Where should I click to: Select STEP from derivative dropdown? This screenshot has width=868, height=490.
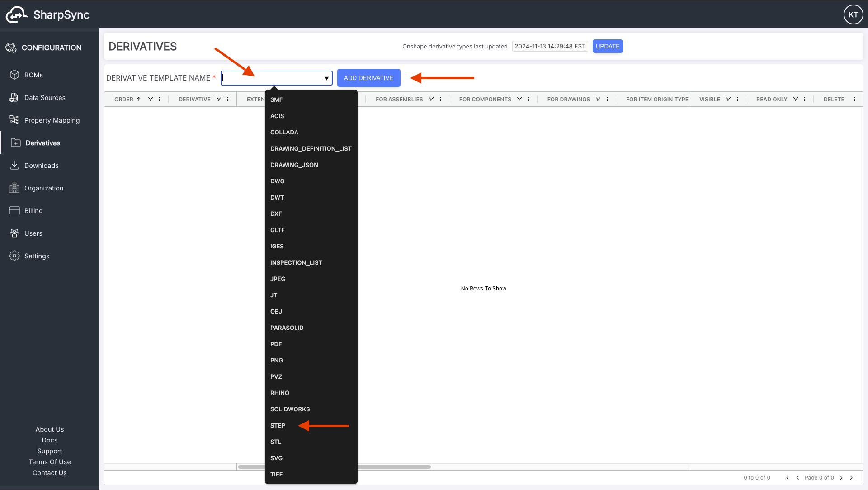pos(277,425)
